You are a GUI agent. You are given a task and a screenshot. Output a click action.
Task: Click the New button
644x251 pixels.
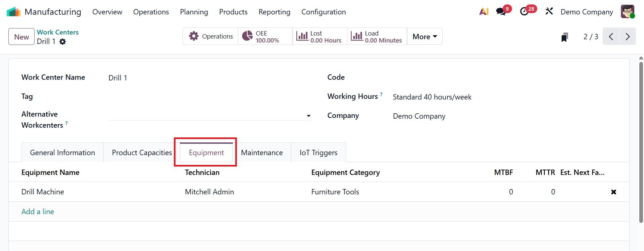point(21,37)
